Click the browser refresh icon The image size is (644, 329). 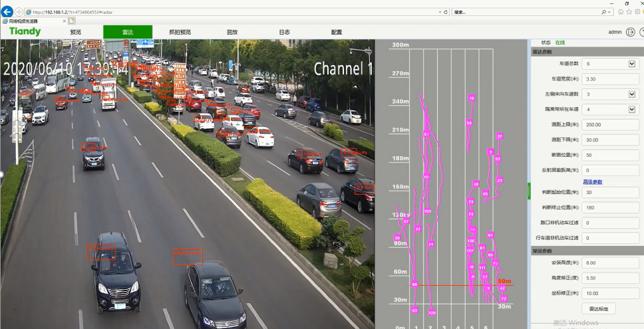click(445, 12)
